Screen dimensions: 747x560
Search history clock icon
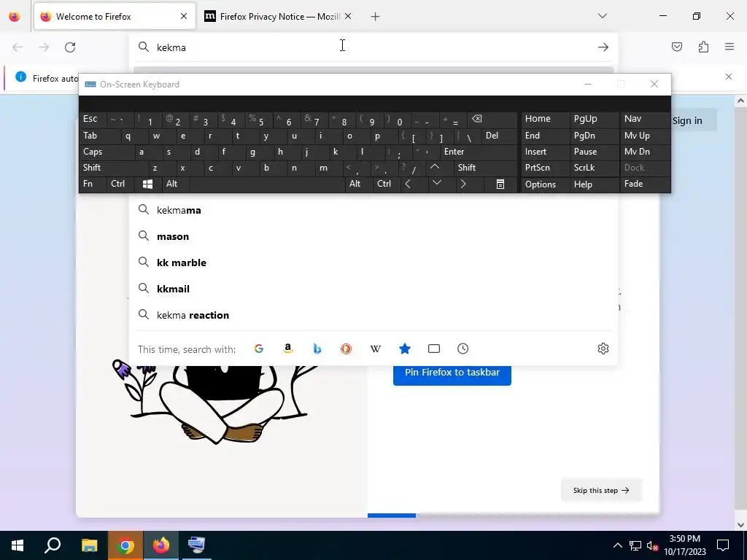pyautogui.click(x=463, y=349)
